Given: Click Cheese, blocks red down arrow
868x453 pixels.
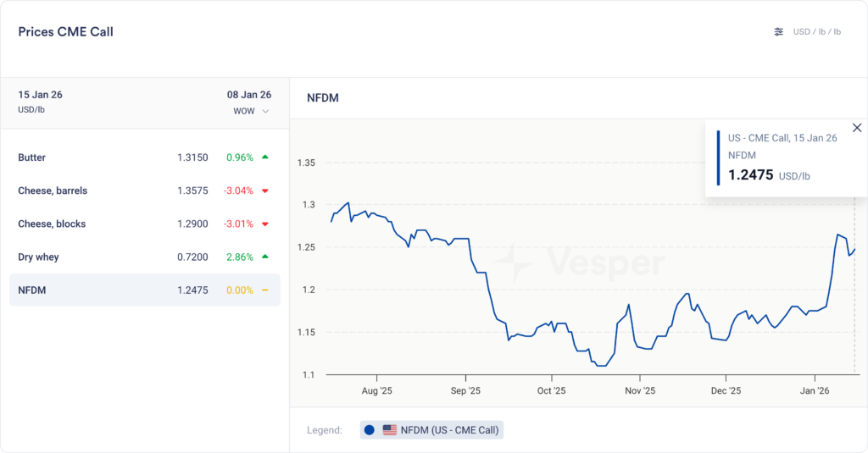Looking at the screenshot, I should pos(265,224).
